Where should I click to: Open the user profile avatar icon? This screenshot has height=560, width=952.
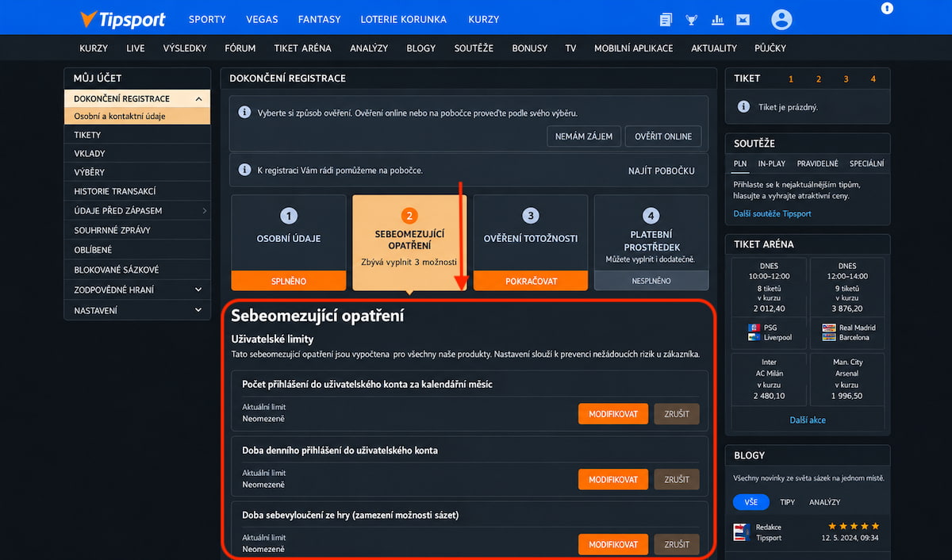coord(781,20)
